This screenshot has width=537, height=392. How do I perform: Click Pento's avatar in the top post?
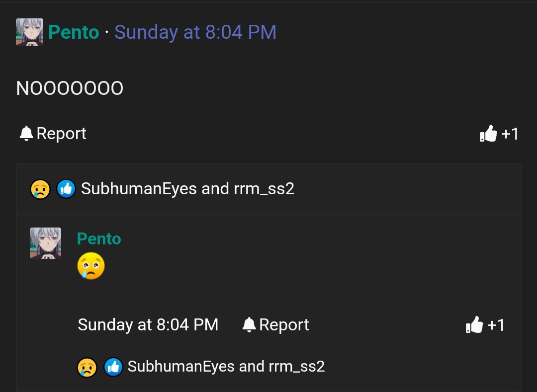pyautogui.click(x=29, y=32)
